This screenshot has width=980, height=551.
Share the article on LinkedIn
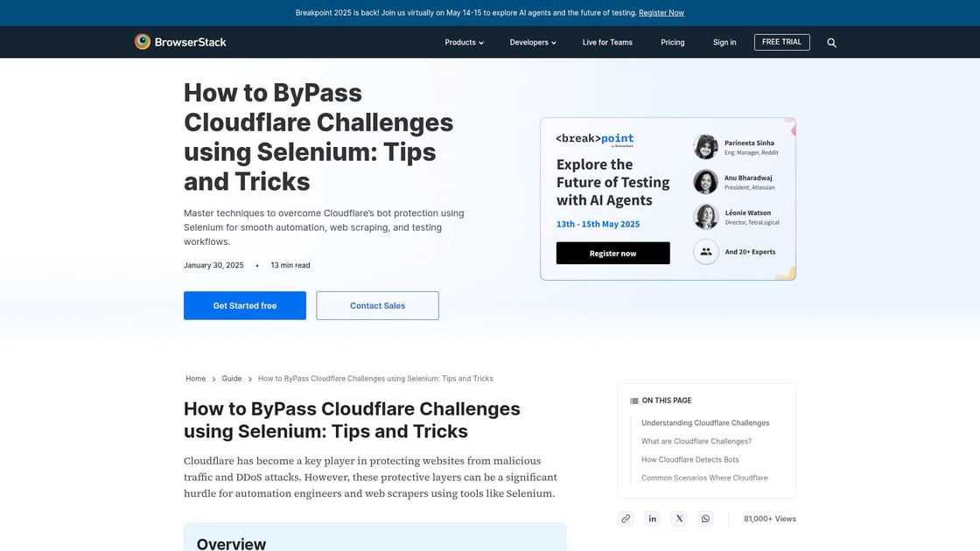pos(652,519)
